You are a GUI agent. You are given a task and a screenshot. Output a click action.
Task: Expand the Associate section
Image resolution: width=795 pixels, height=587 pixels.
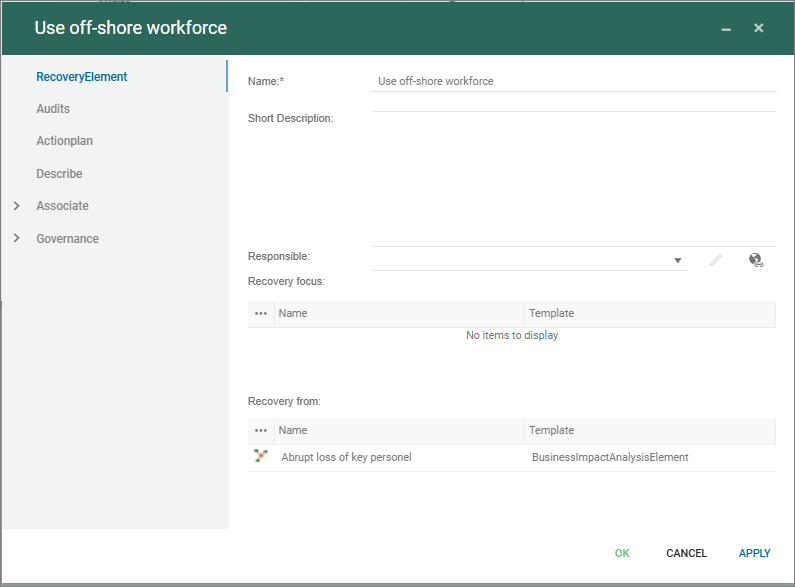[17, 206]
